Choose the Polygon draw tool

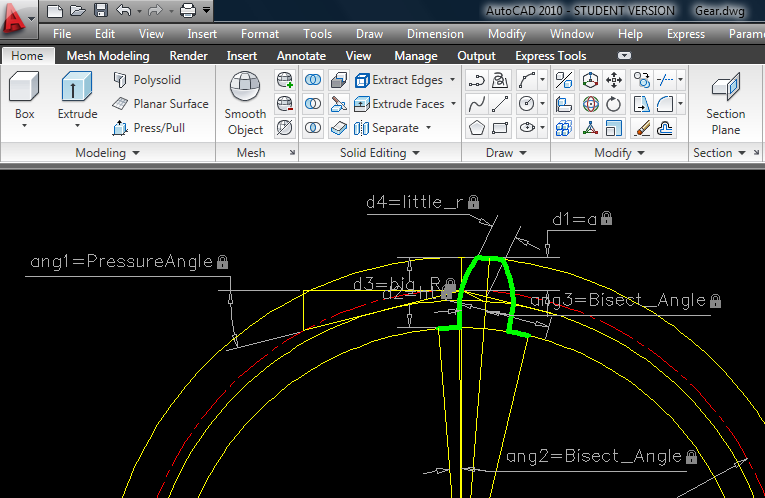(477, 128)
